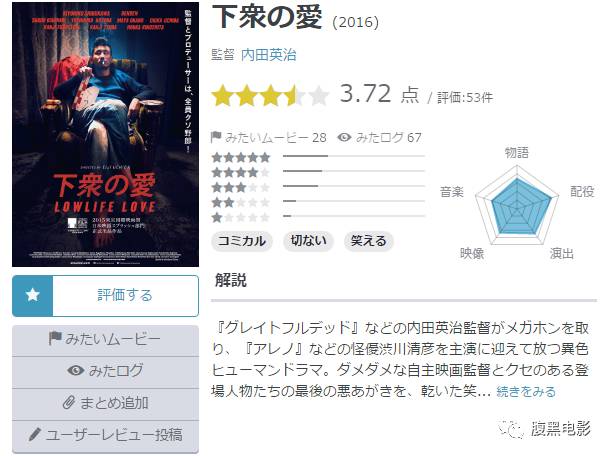This screenshot has height=456, width=610.
Task: Click the 評価:53件 review count
Action: tap(465, 97)
